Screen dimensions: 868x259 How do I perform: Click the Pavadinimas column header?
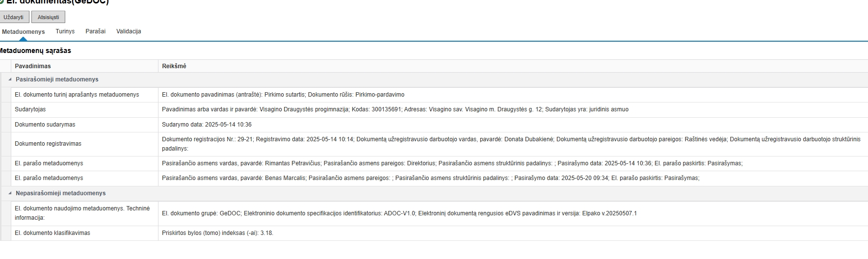[x=33, y=66]
